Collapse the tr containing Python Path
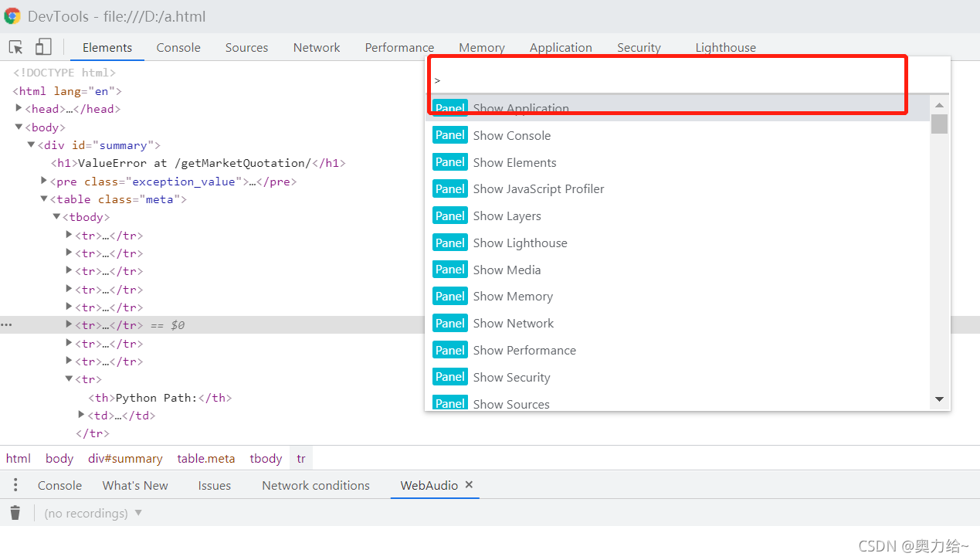The width and height of the screenshot is (980, 560). [69, 378]
